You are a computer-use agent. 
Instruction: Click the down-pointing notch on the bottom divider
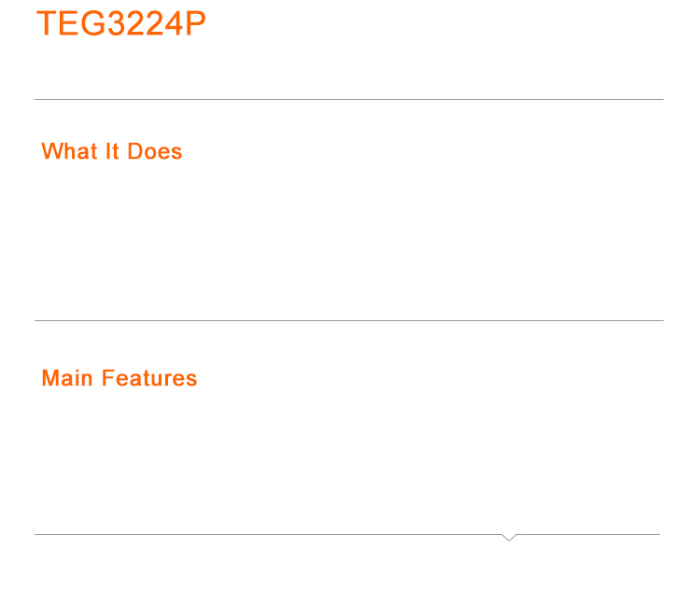point(509,537)
